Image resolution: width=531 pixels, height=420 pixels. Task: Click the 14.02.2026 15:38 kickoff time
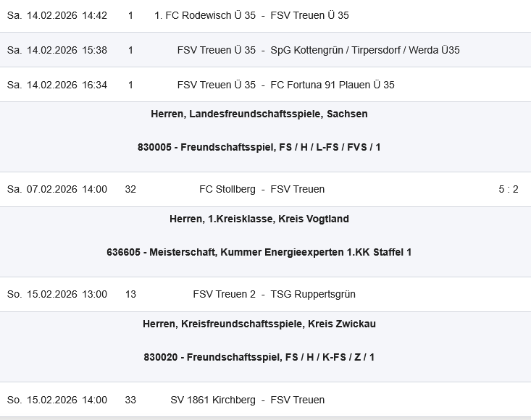coord(57,50)
